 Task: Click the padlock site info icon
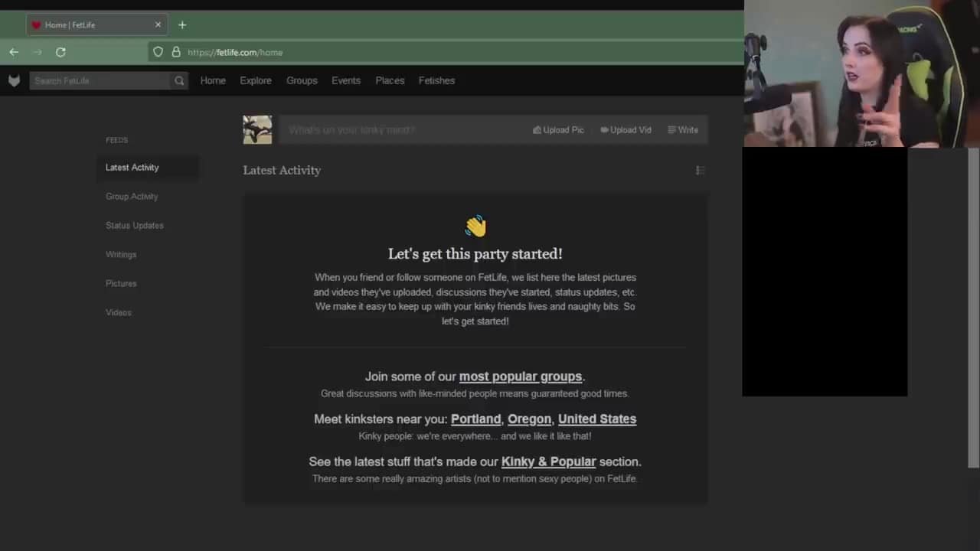point(176,52)
